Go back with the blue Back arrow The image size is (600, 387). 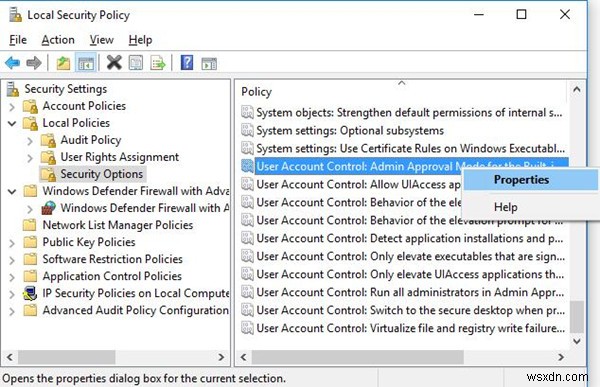[x=12, y=62]
